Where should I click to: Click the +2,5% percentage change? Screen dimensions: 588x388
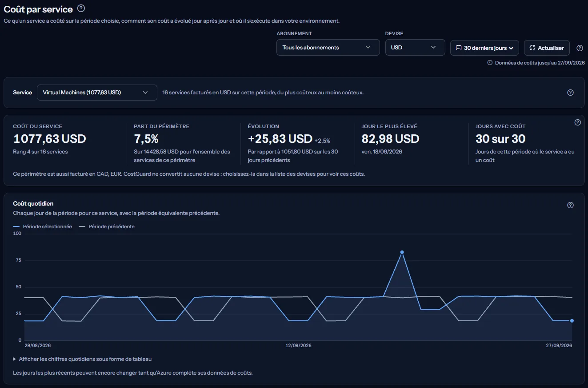pyautogui.click(x=322, y=141)
